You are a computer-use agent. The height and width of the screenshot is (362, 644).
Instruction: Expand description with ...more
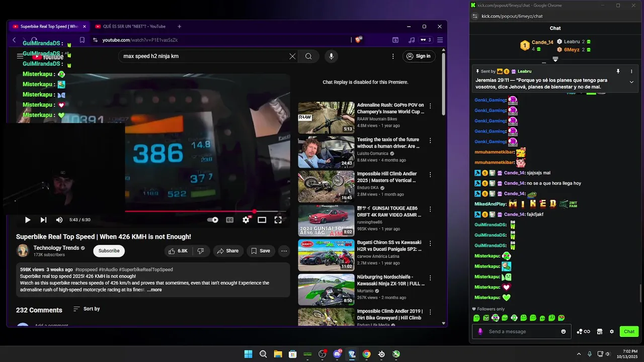[x=154, y=290]
